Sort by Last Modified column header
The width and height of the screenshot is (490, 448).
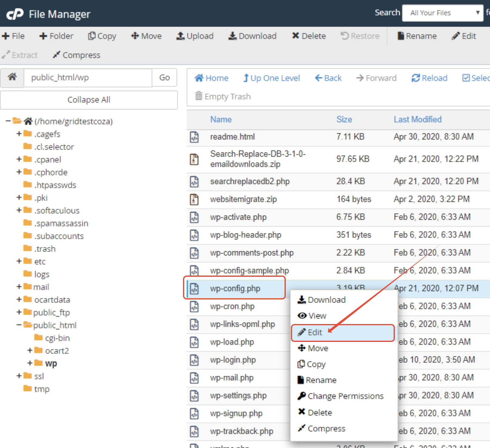tap(418, 119)
